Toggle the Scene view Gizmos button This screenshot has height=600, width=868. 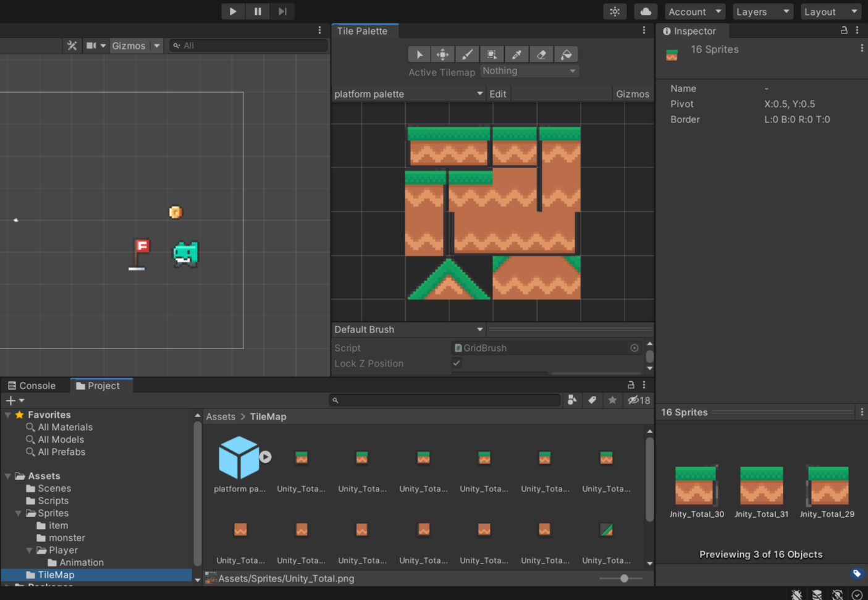(x=129, y=46)
